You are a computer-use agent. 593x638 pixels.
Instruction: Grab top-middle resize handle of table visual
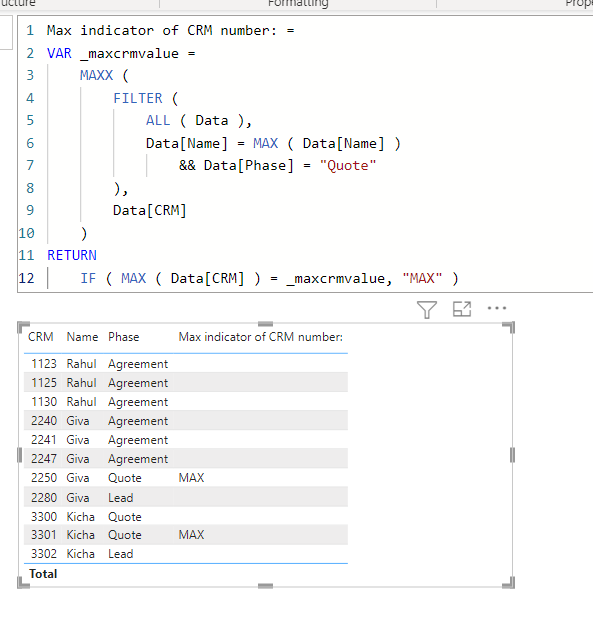click(x=265, y=324)
